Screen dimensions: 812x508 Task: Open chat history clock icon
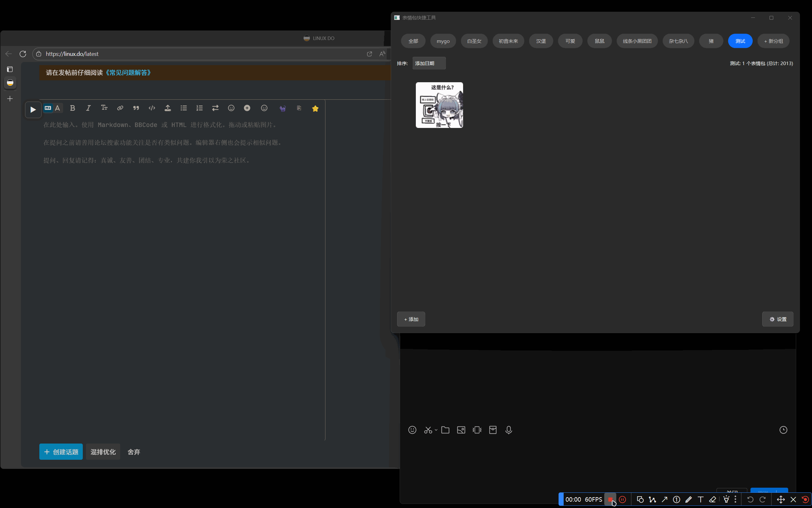click(x=783, y=430)
